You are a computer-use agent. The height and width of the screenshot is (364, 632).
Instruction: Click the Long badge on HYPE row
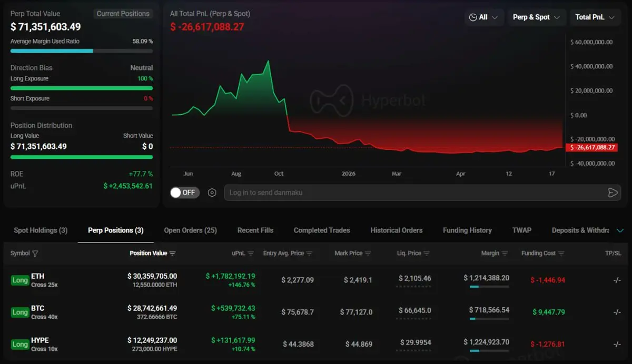[20, 345]
